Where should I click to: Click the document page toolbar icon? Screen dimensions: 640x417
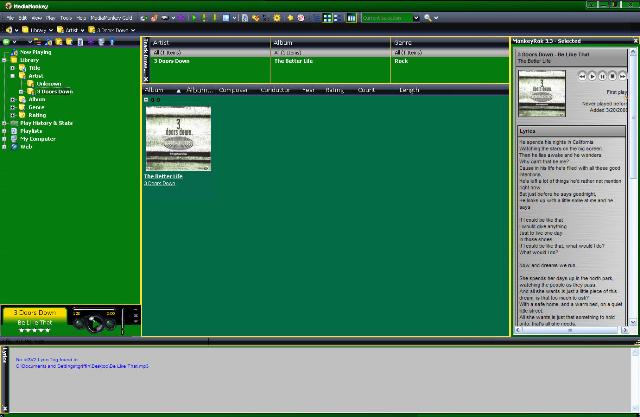click(x=245, y=18)
